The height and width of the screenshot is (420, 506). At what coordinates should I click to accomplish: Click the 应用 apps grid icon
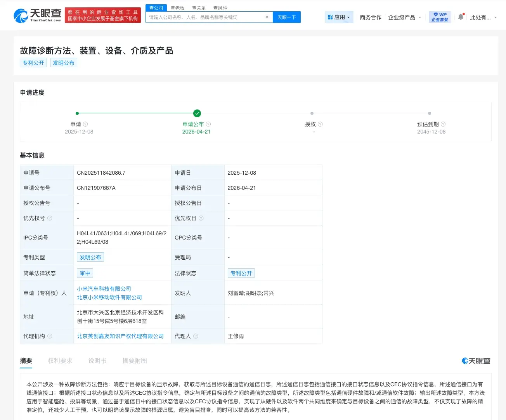click(329, 17)
